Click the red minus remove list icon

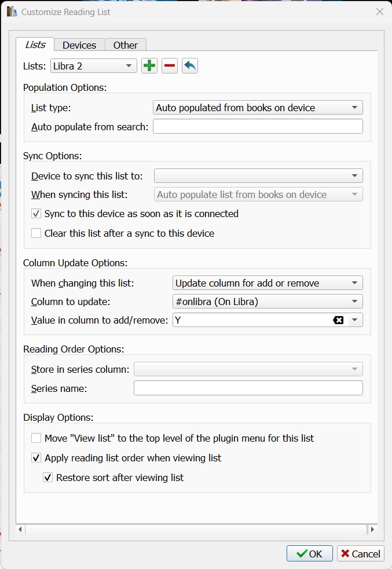click(170, 66)
